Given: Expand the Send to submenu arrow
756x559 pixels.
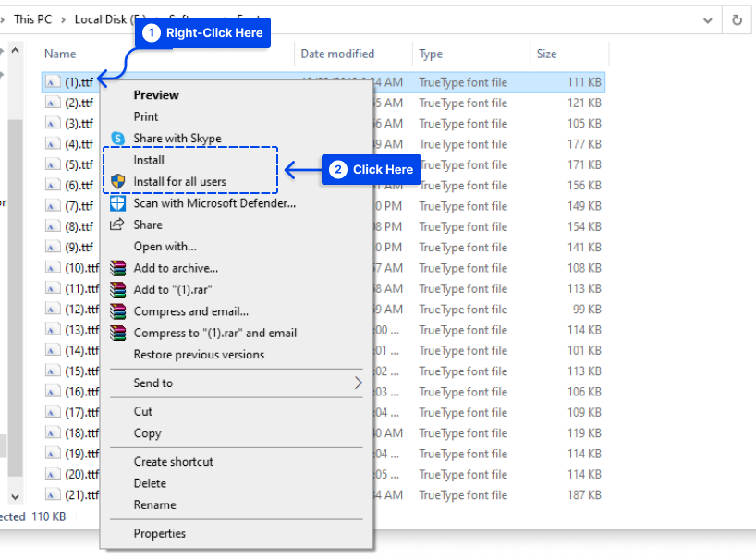Looking at the screenshot, I should coord(358,383).
